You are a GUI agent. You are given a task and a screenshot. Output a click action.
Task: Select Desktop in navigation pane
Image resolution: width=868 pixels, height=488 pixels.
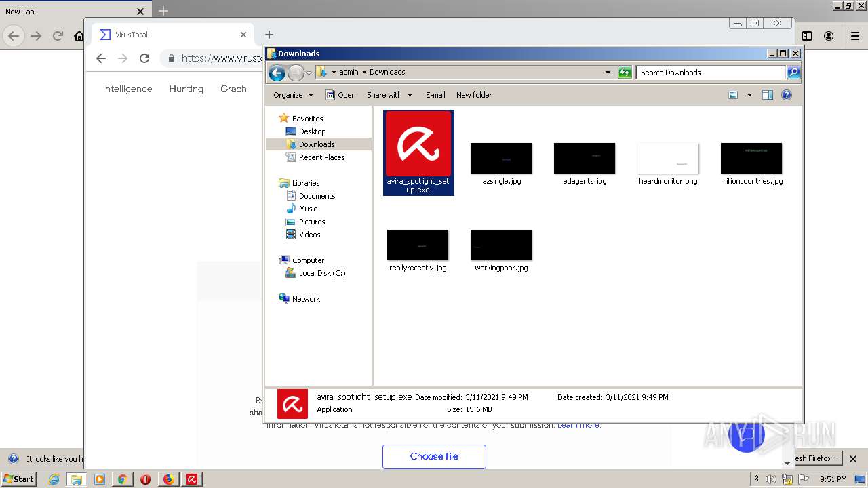click(312, 131)
